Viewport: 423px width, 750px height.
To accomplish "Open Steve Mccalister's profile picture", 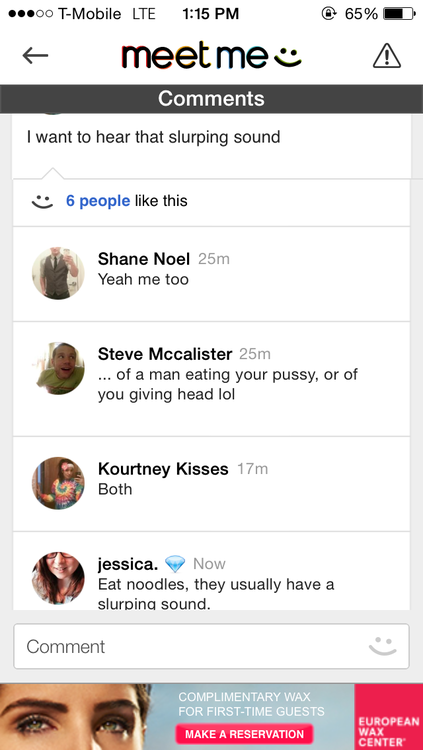I will (58, 369).
